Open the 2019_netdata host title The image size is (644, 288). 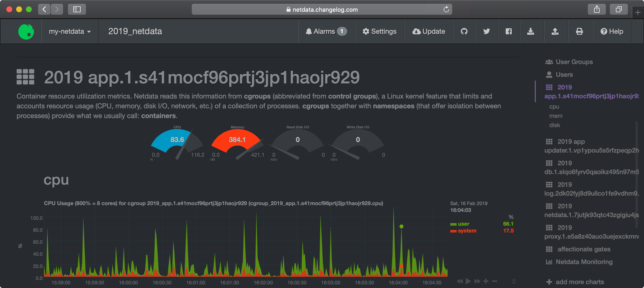click(x=135, y=32)
